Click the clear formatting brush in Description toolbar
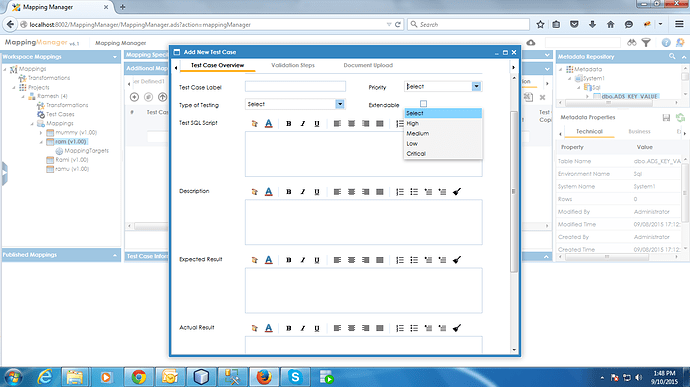The width and height of the screenshot is (690, 387). [x=457, y=192]
